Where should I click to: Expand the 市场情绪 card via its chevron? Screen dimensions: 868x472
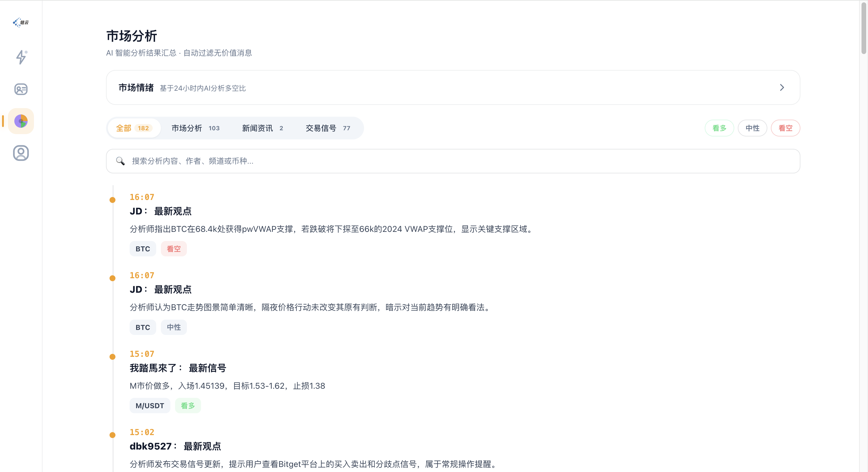pyautogui.click(x=782, y=87)
